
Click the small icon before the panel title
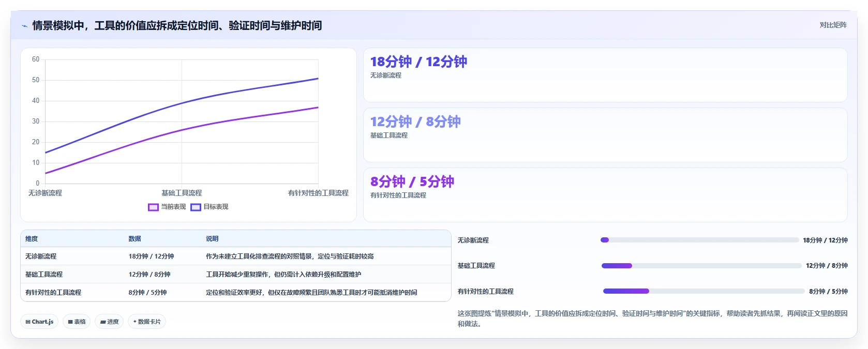coord(24,26)
